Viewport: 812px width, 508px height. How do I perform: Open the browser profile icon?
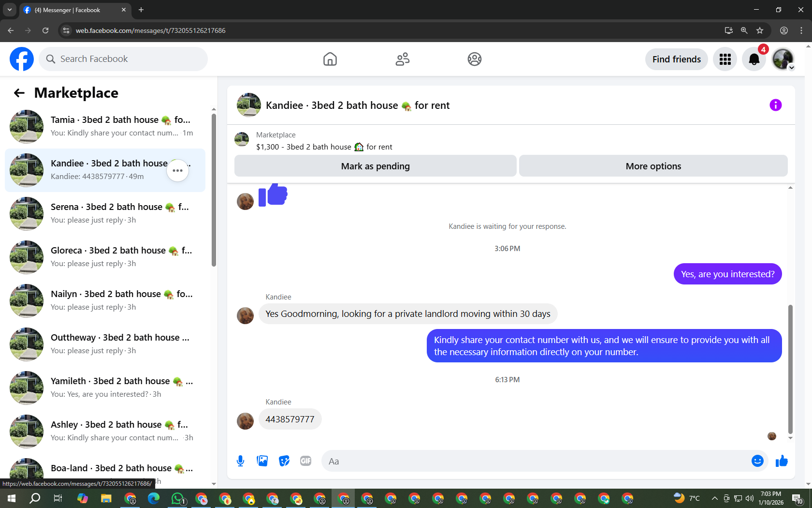click(784, 30)
